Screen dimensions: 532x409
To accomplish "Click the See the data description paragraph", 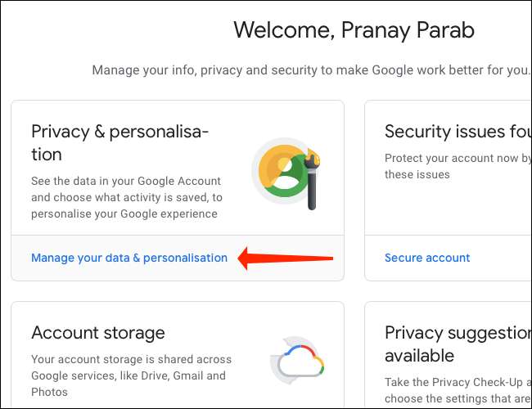I will [126, 197].
